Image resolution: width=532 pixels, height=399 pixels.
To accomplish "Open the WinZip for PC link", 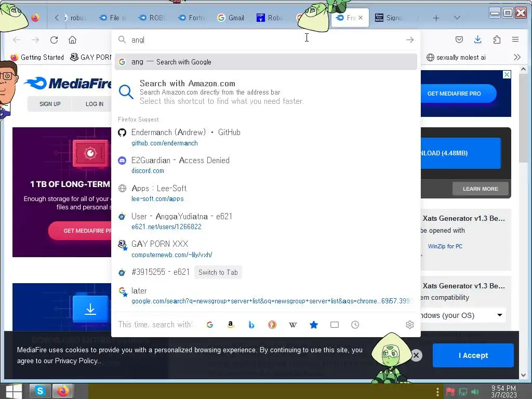I will point(445,246).
